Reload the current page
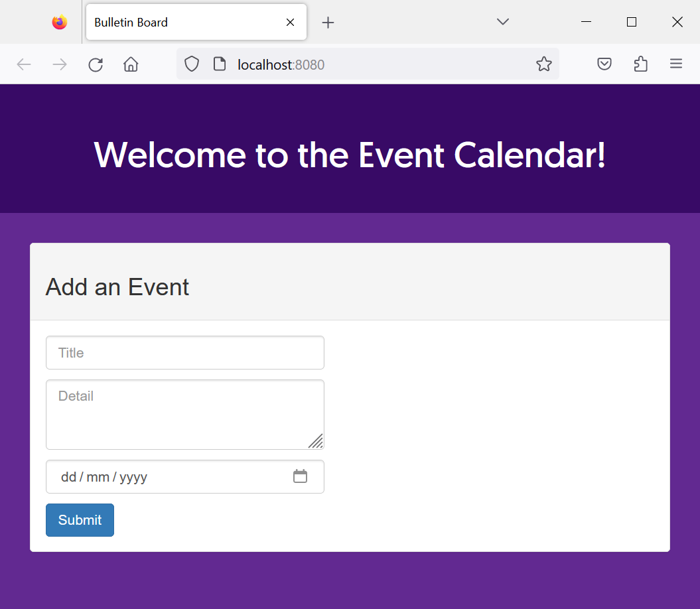Image resolution: width=700 pixels, height=609 pixels. pos(96,64)
